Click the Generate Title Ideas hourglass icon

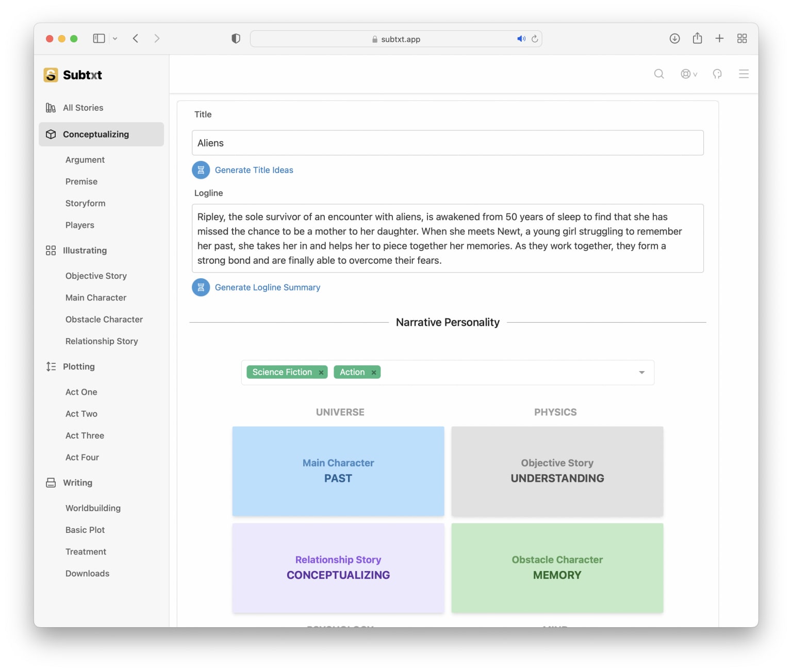201,170
